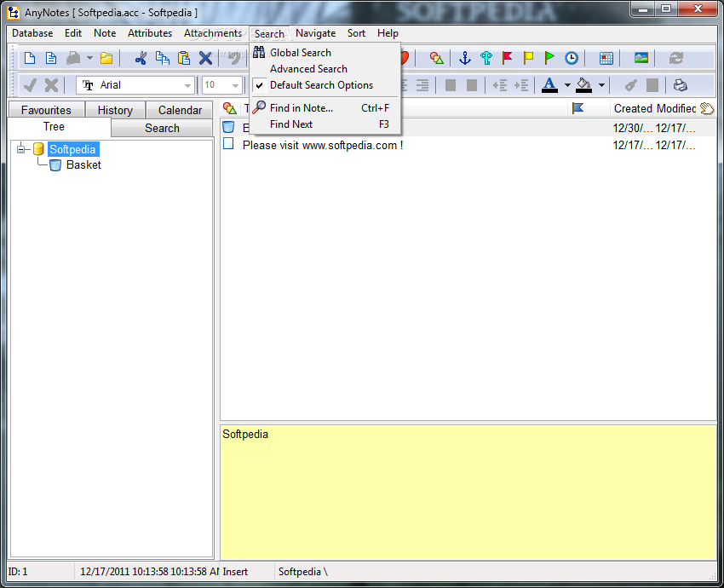Screen dimensions: 724x588
Task: Collapse the Softpedia tree node
Action: (20, 149)
